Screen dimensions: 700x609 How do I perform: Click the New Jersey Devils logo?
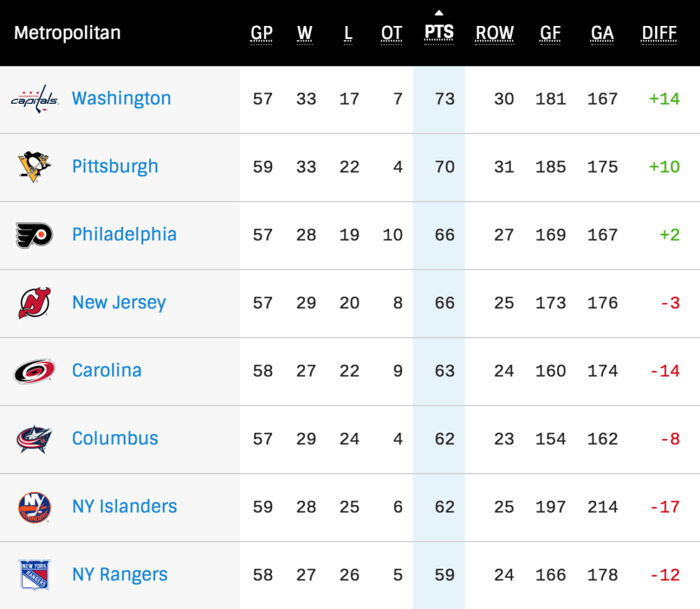(x=34, y=303)
